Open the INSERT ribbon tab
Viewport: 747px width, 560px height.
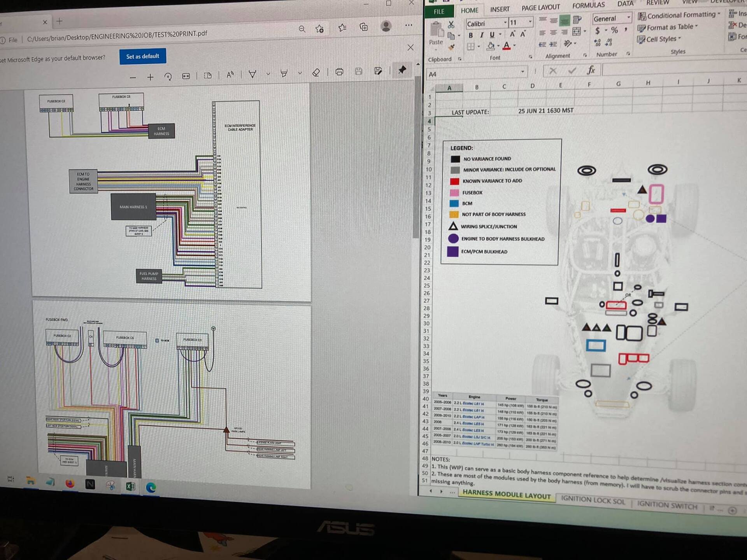click(500, 9)
